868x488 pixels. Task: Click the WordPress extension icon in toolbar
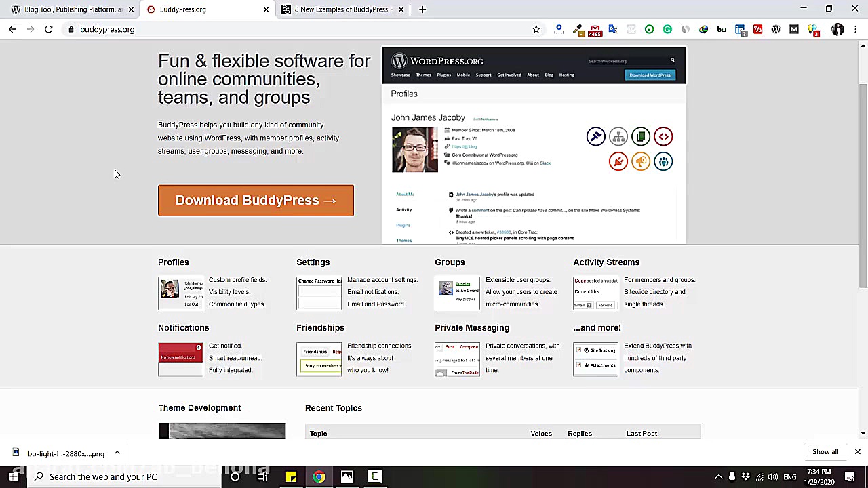point(776,29)
